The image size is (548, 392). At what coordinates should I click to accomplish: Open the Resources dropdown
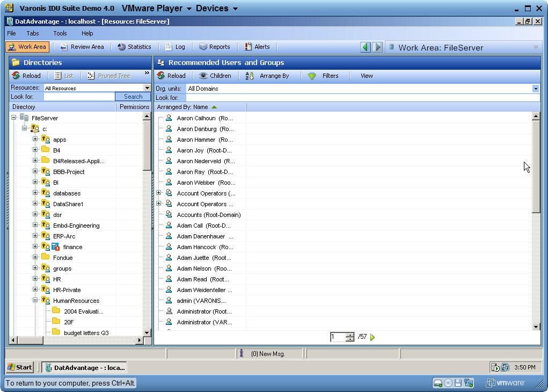point(147,88)
